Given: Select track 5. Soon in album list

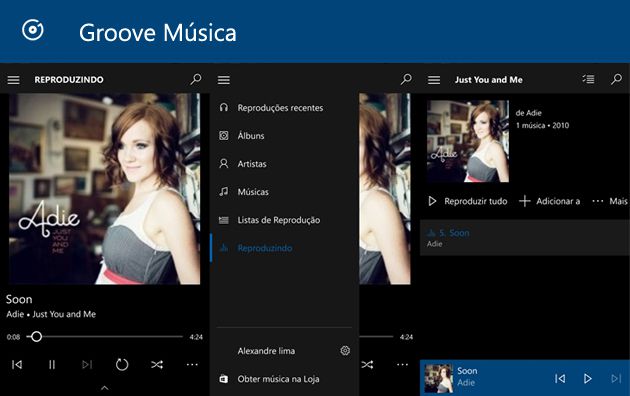Looking at the screenshot, I should (x=525, y=238).
